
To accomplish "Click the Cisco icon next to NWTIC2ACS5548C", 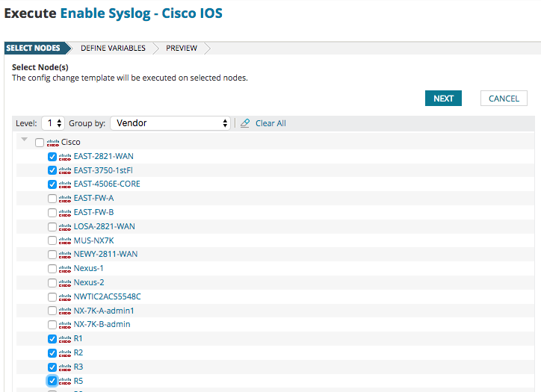I will click(x=66, y=297).
